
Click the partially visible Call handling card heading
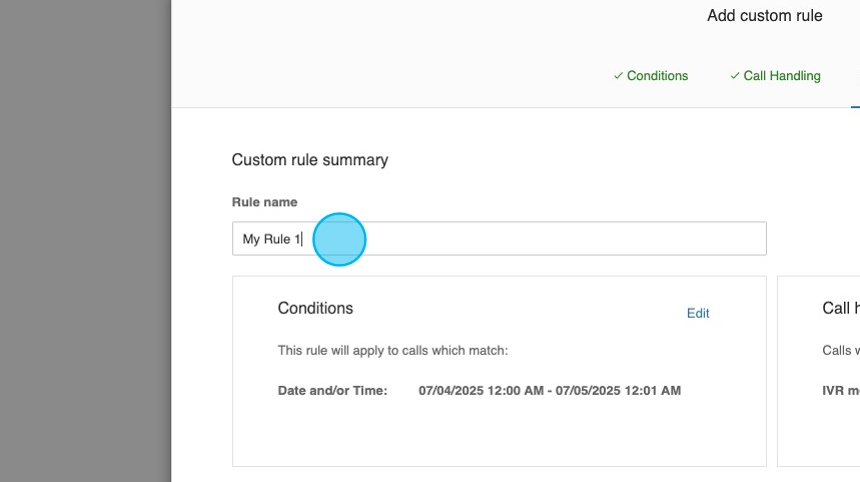coord(840,308)
